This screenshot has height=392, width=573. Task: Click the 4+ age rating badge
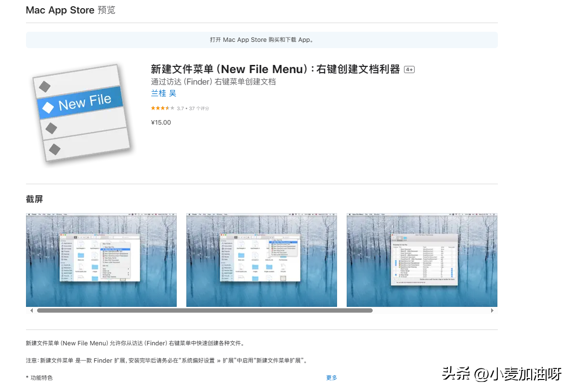(x=409, y=70)
